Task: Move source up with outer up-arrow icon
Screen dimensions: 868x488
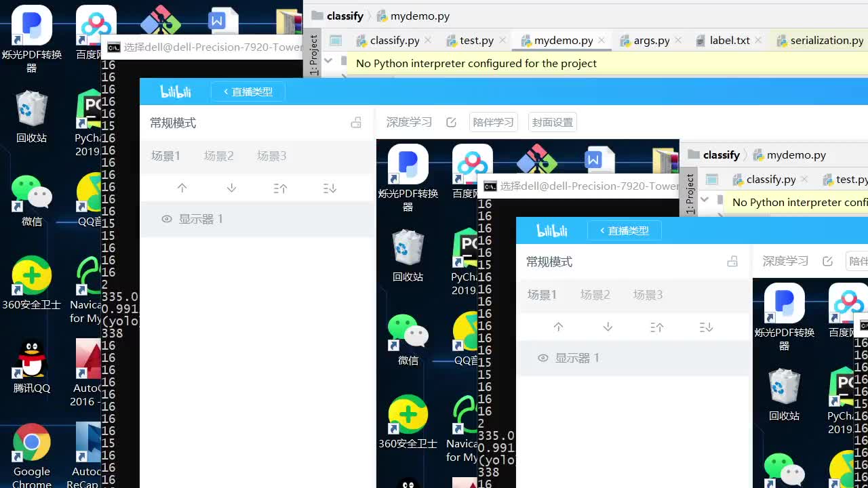Action: 182,188
